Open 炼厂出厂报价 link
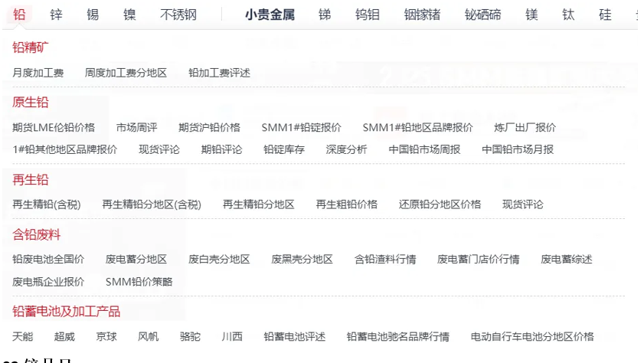Screen dimensions: 644x363 pos(525,128)
